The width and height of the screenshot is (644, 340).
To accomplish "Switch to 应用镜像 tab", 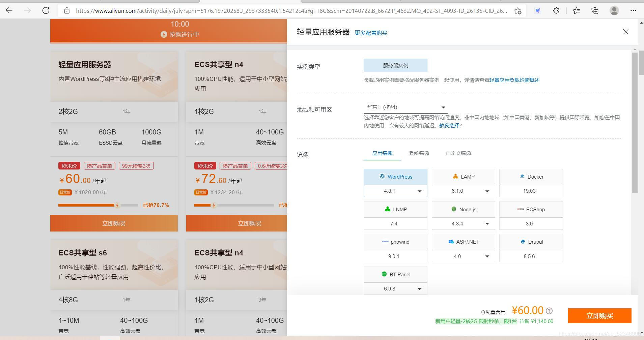I will pyautogui.click(x=382, y=153).
